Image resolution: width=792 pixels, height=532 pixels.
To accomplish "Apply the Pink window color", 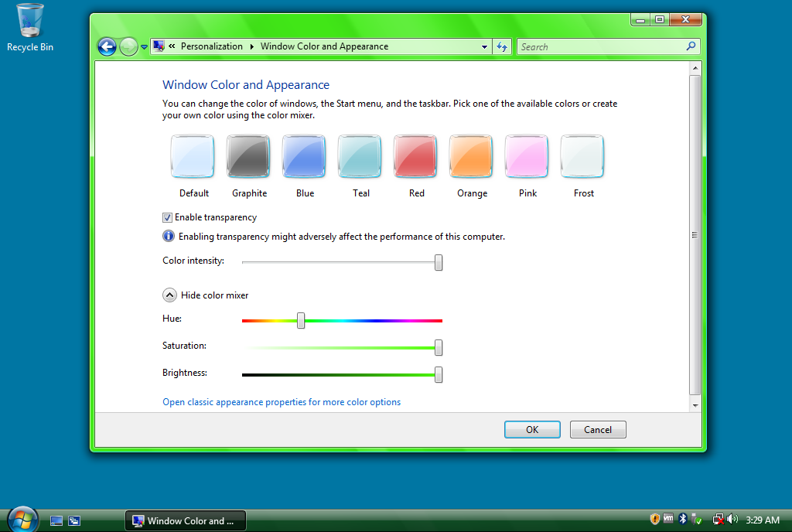I will pyautogui.click(x=526, y=156).
